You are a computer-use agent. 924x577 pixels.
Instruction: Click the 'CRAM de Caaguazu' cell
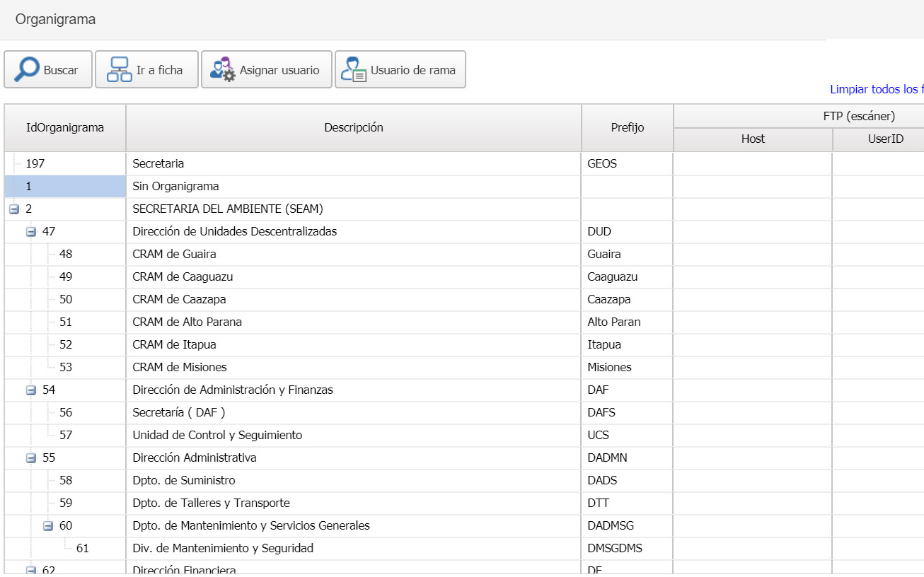(354, 277)
